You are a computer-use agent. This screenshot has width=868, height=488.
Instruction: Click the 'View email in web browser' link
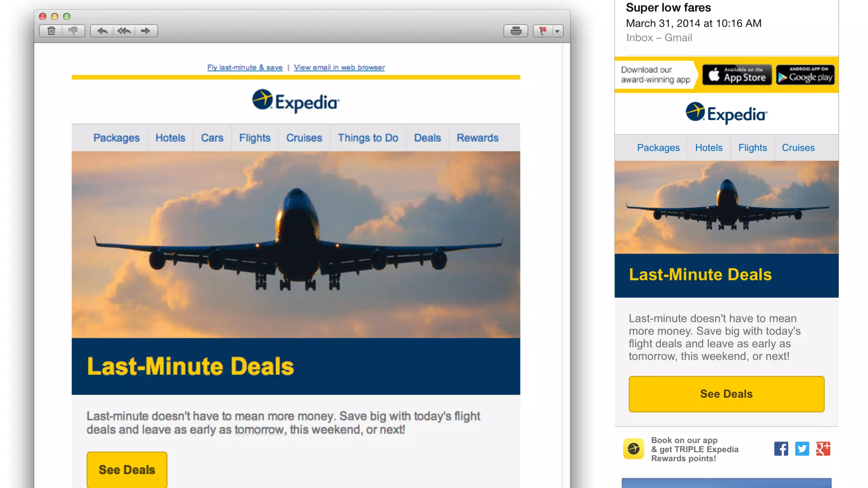point(339,67)
